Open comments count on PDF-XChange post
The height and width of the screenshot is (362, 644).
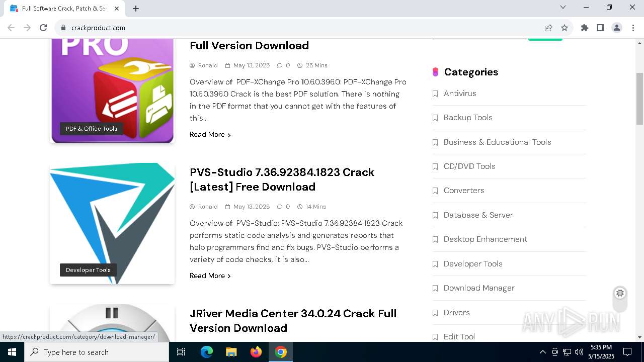point(284,65)
